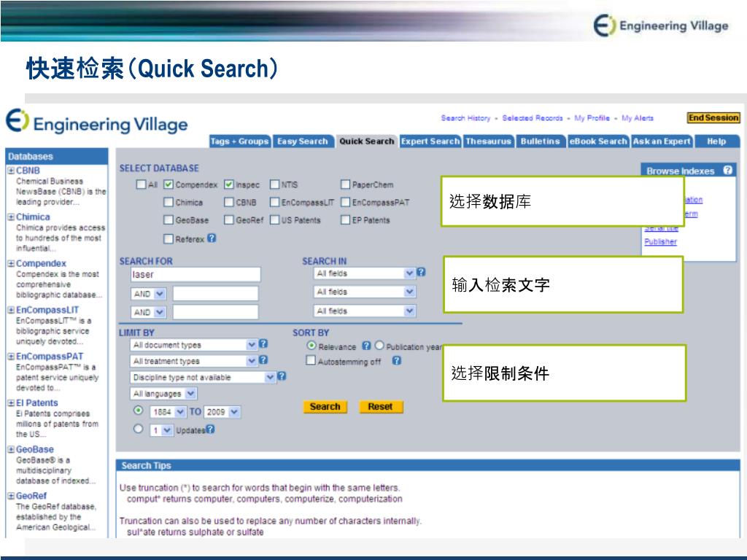Expand EnCompassLIT database entry
Viewport: 747px width, 560px height.
pyautogui.click(x=11, y=310)
